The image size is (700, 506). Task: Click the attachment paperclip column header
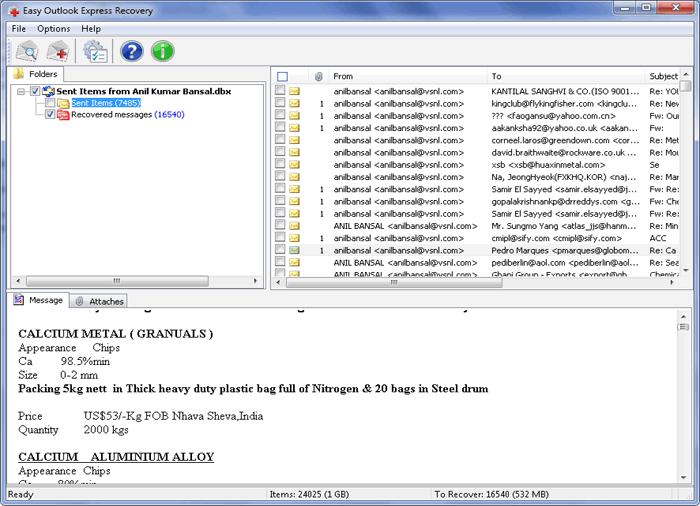tap(318, 76)
